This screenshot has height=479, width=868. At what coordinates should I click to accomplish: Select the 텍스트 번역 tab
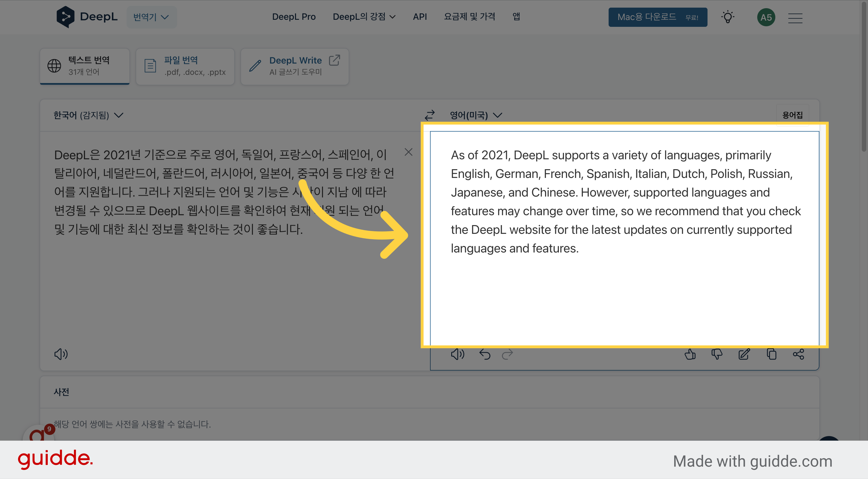pos(84,66)
